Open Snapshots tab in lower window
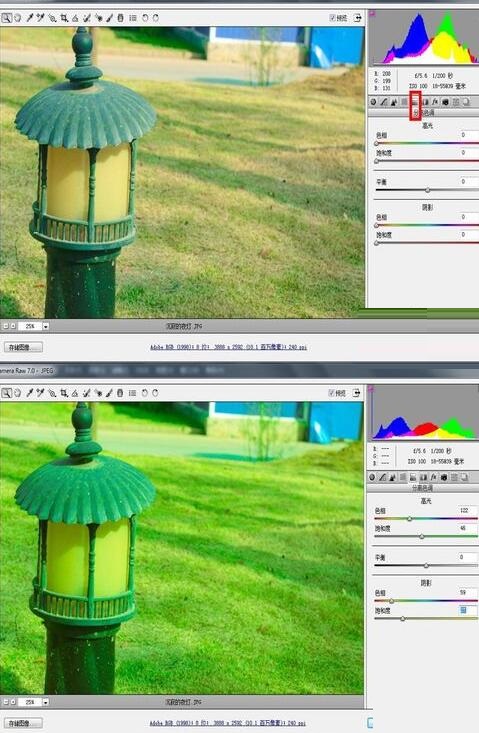The image size is (479, 733). (464, 477)
